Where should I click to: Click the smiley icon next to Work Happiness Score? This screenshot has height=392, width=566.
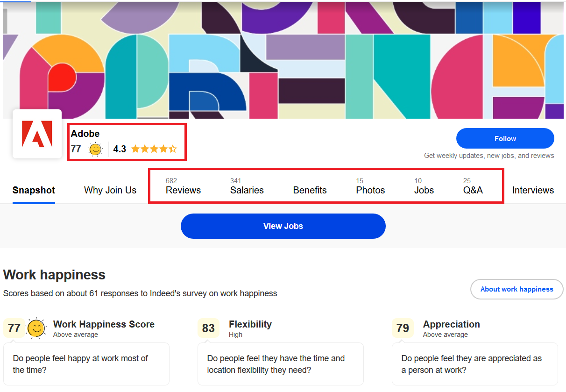pyautogui.click(x=36, y=328)
